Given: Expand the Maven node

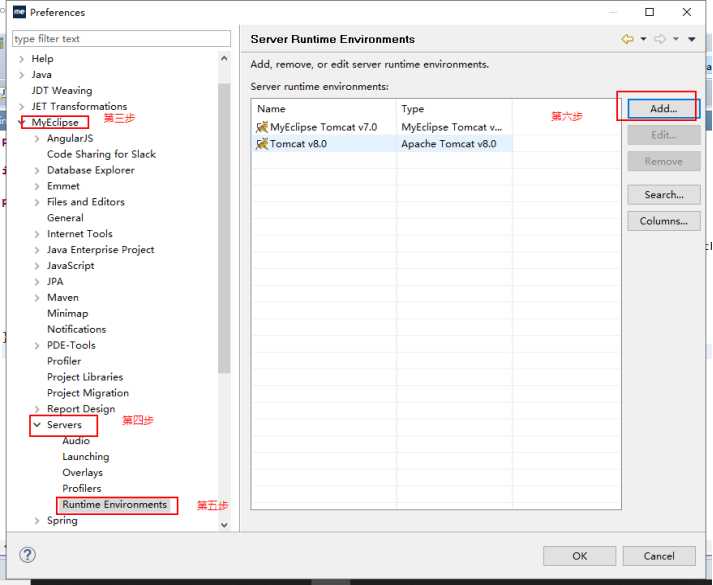Looking at the screenshot, I should click(x=37, y=298).
